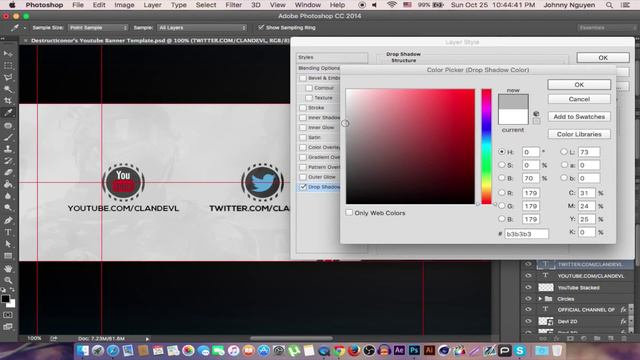Click OK in Layer Style dialog

tap(603, 58)
